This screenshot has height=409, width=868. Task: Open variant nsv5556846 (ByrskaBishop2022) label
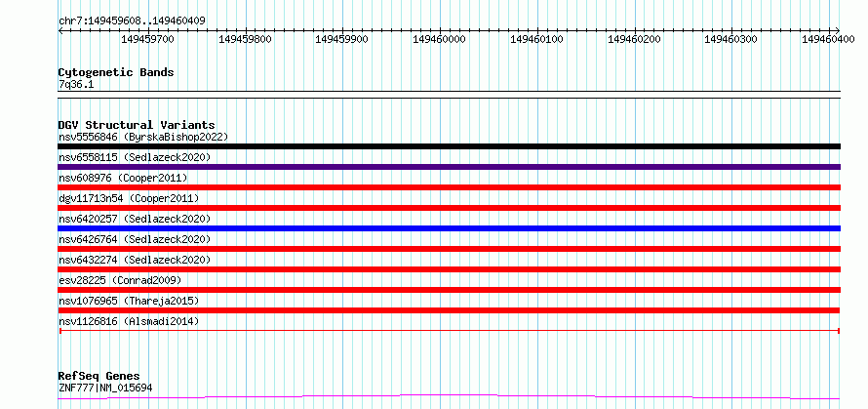143,137
